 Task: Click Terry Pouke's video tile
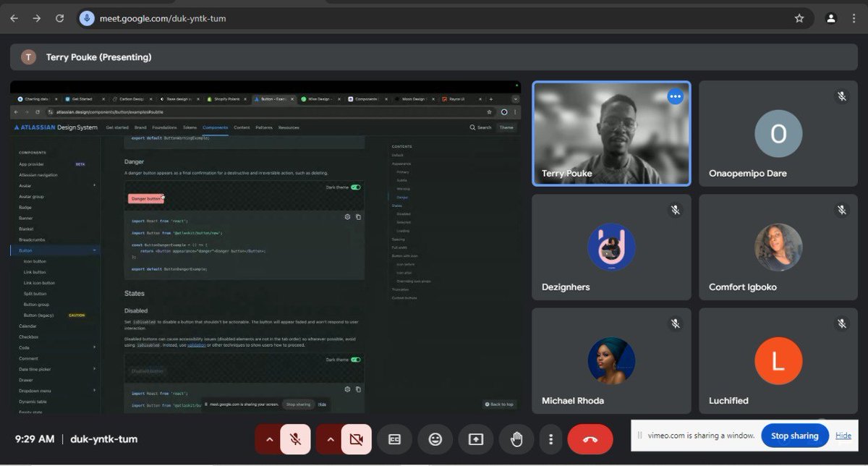611,133
